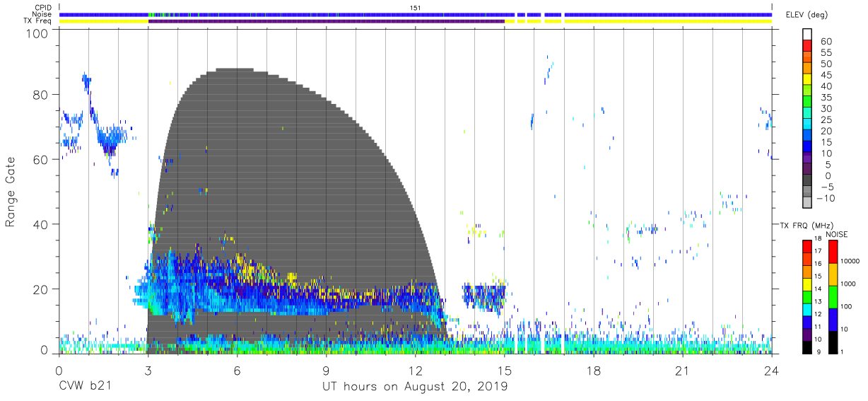Click the 100 tick on the range gate axis
Viewport: 868px width, 401px height.
tap(37, 33)
